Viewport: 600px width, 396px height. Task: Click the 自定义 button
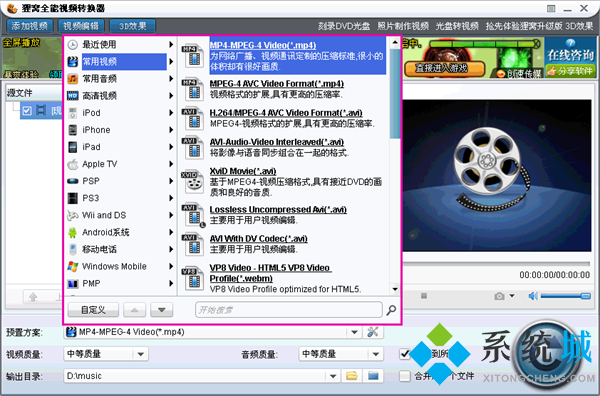click(x=93, y=310)
